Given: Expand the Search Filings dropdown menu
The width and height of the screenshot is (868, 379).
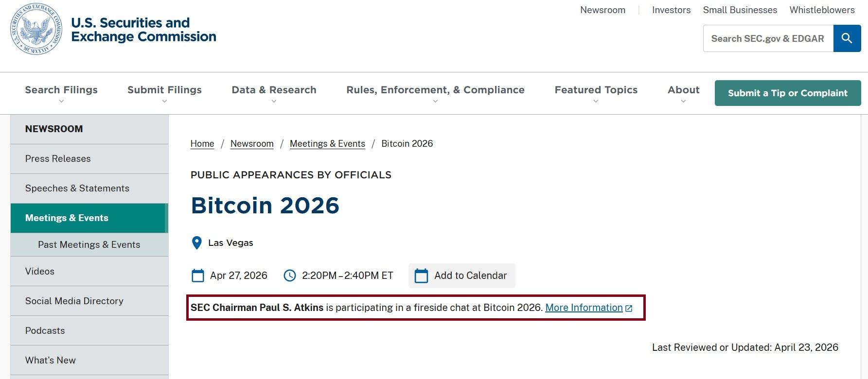Looking at the screenshot, I should point(61,93).
